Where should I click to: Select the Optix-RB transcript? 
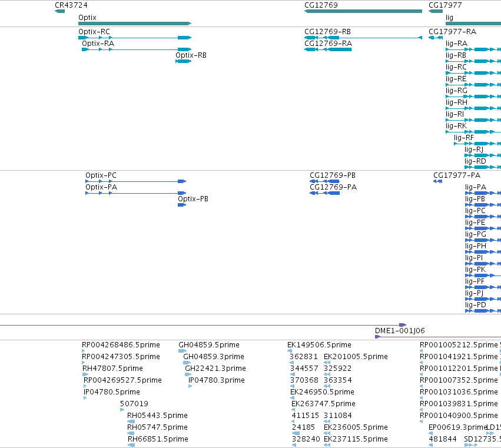point(184,61)
